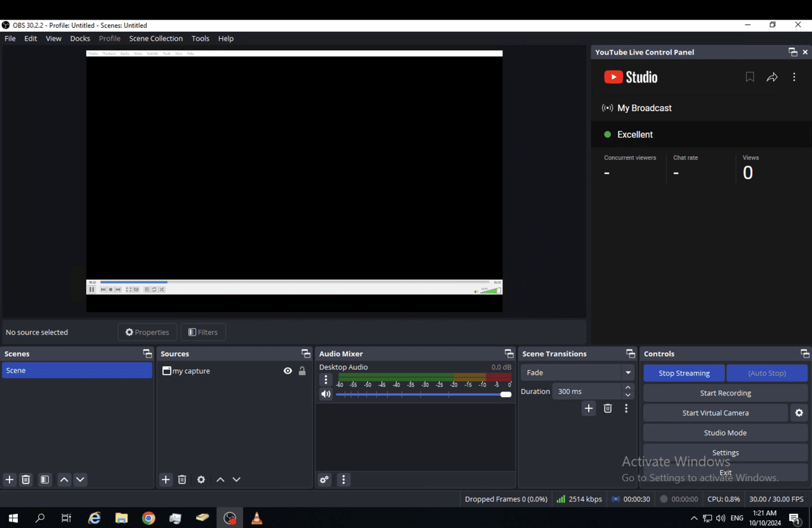Lock the my capture source
Image resolution: width=812 pixels, height=528 pixels.
[302, 371]
